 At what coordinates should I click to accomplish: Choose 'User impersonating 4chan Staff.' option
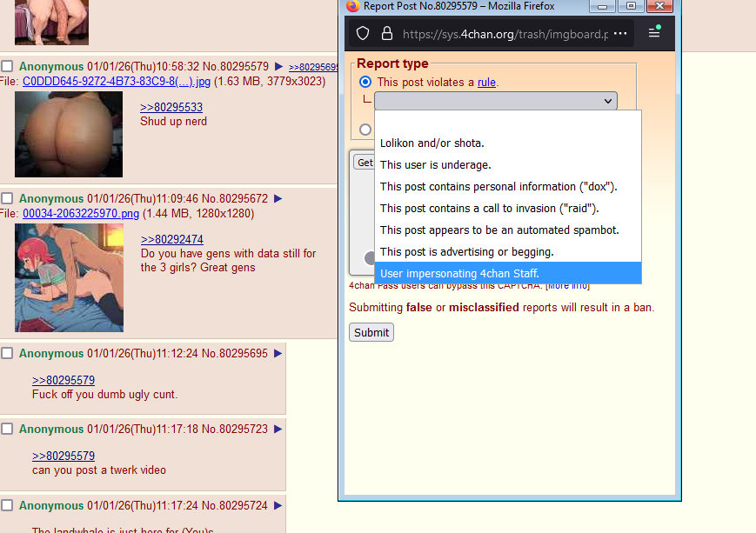[x=508, y=273]
